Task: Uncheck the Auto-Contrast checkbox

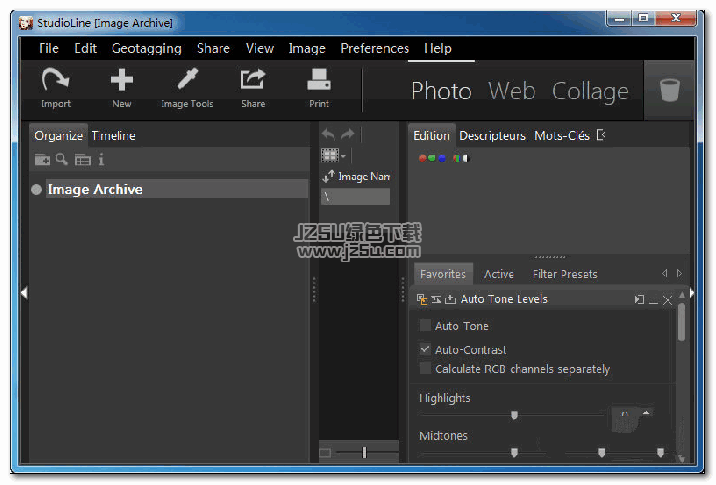Action: tap(425, 349)
